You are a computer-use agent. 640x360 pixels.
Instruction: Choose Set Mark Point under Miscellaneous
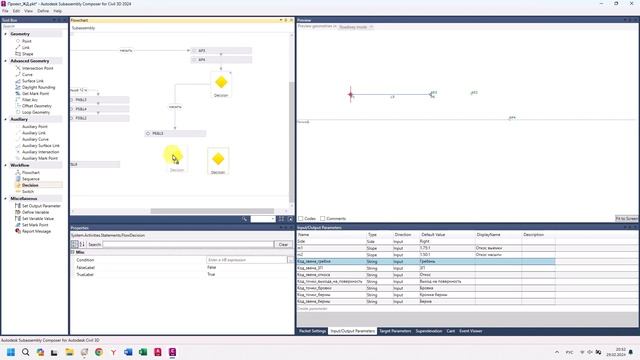pos(35,225)
